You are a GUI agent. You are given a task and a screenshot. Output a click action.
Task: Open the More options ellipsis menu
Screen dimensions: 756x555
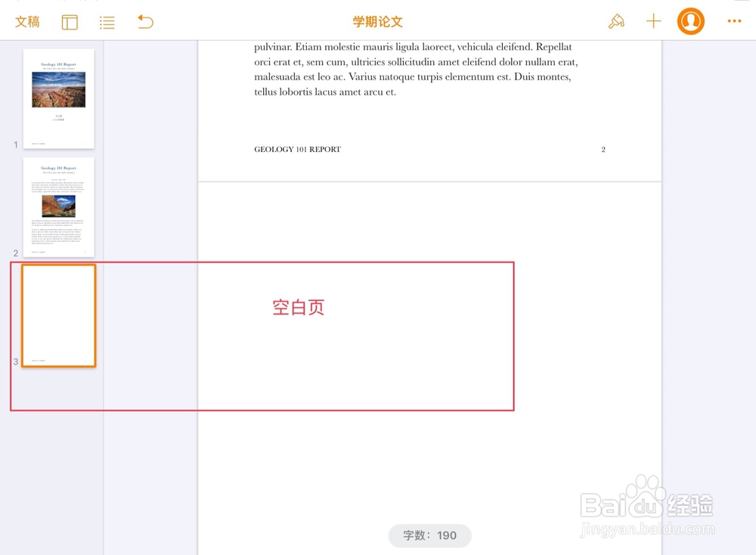click(733, 21)
